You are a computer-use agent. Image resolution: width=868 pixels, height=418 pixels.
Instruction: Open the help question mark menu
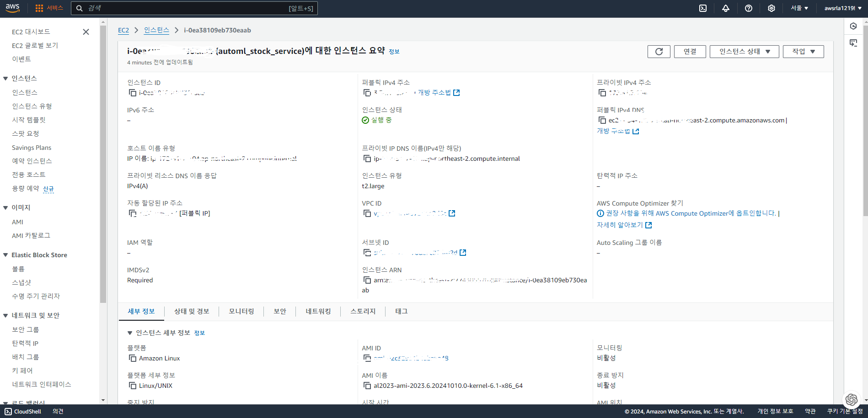click(749, 8)
